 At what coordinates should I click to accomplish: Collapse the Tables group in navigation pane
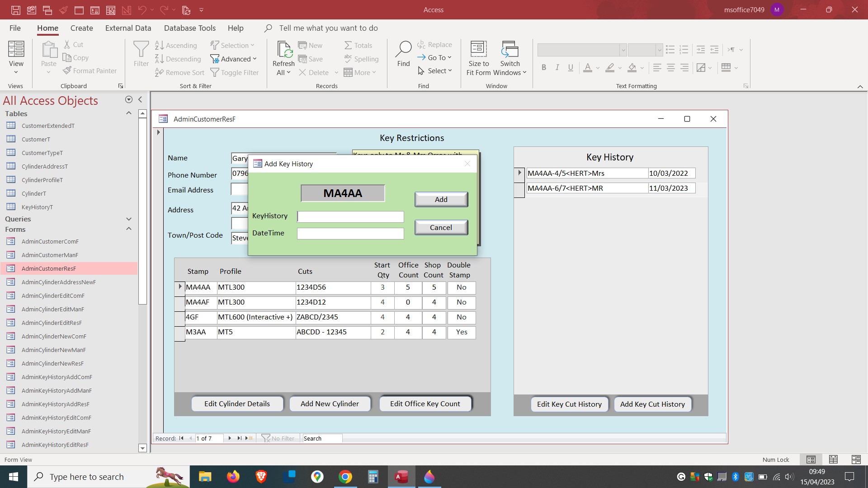(x=129, y=113)
